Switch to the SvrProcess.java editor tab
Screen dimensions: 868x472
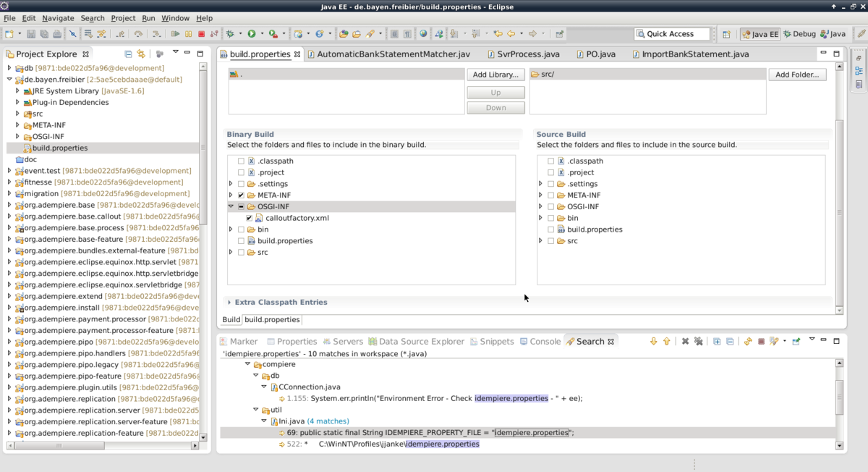coord(528,54)
